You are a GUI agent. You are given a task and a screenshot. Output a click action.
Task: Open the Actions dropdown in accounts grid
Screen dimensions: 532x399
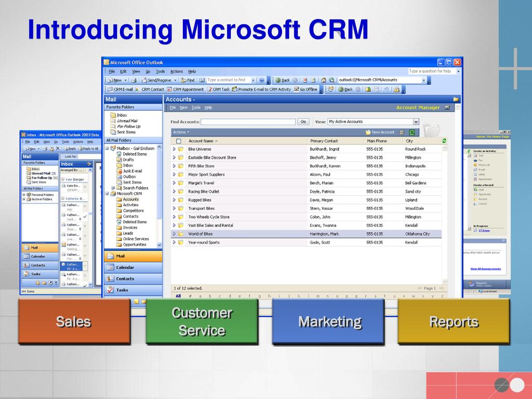(181, 132)
